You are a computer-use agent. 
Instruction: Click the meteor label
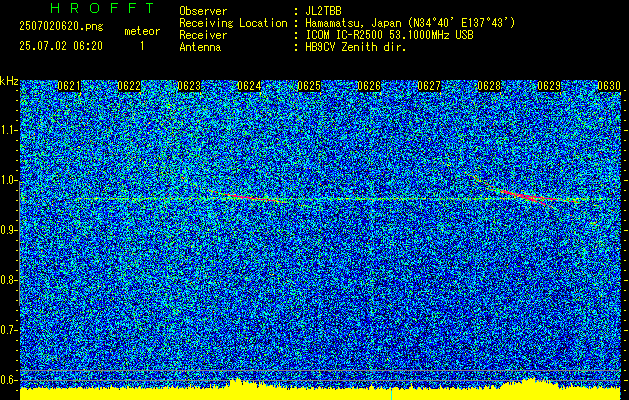coord(142,31)
